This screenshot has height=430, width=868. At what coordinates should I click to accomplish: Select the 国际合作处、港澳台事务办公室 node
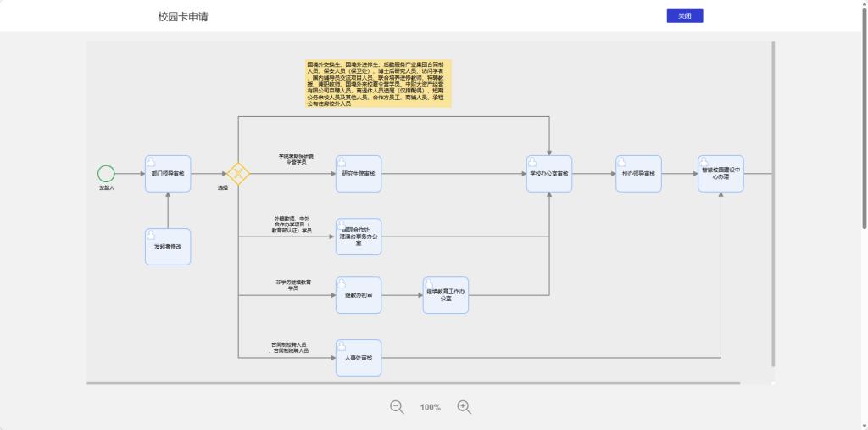[x=359, y=237]
